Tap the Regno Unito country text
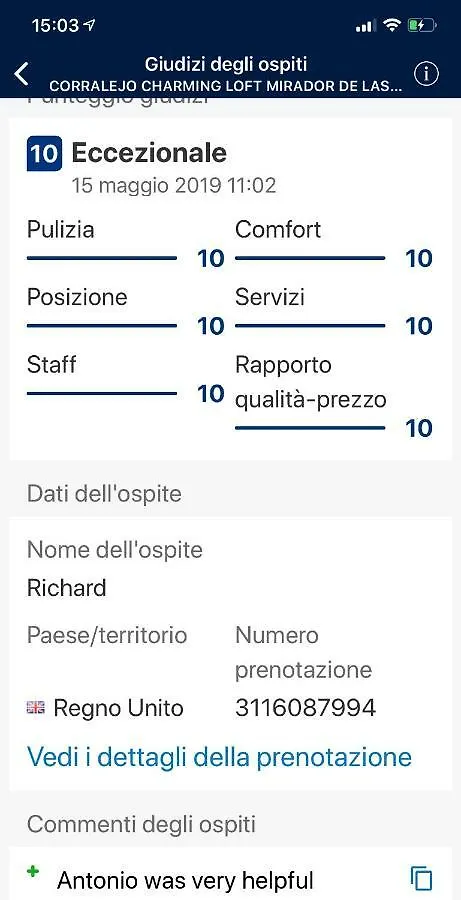 pyautogui.click(x=118, y=708)
